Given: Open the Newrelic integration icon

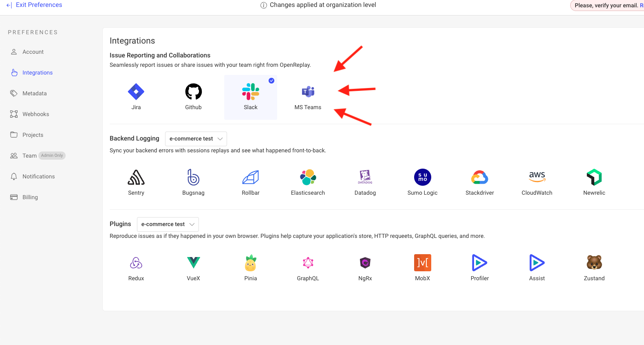Looking at the screenshot, I should (x=594, y=177).
